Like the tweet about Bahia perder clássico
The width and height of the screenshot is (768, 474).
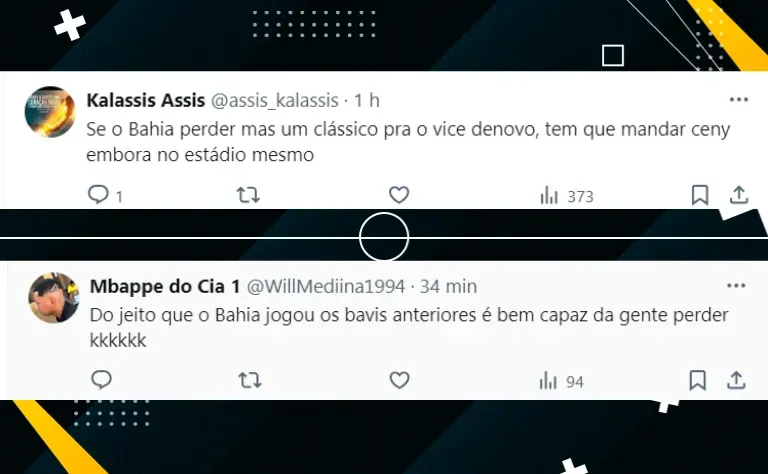coord(399,195)
